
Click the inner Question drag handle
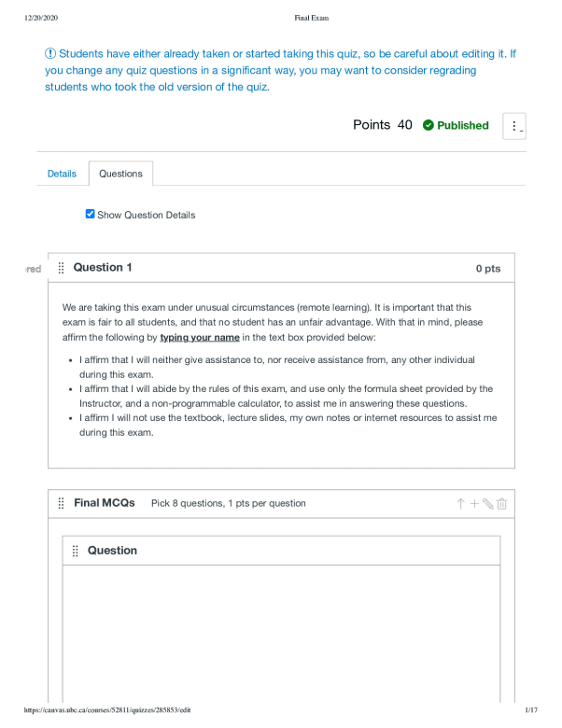pyautogui.click(x=76, y=551)
